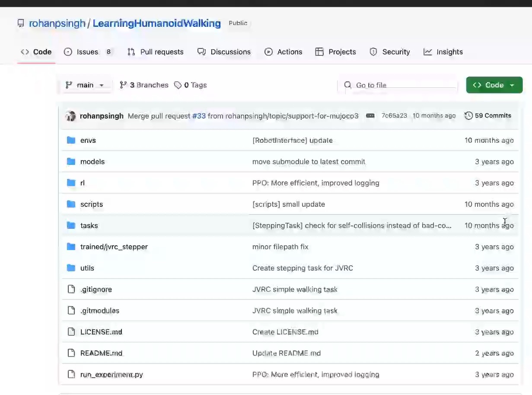This screenshot has width=532, height=395.
Task: Click the Issues circle-dot icon
Action: 68,52
